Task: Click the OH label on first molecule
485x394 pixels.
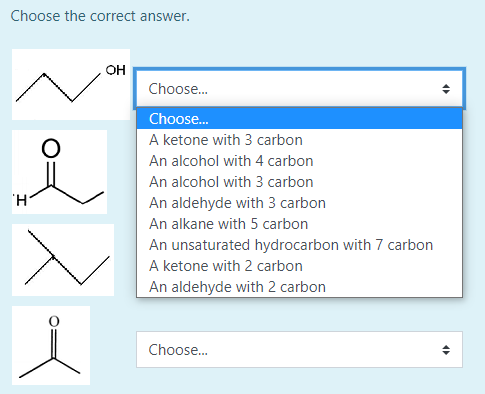Action: (116, 70)
